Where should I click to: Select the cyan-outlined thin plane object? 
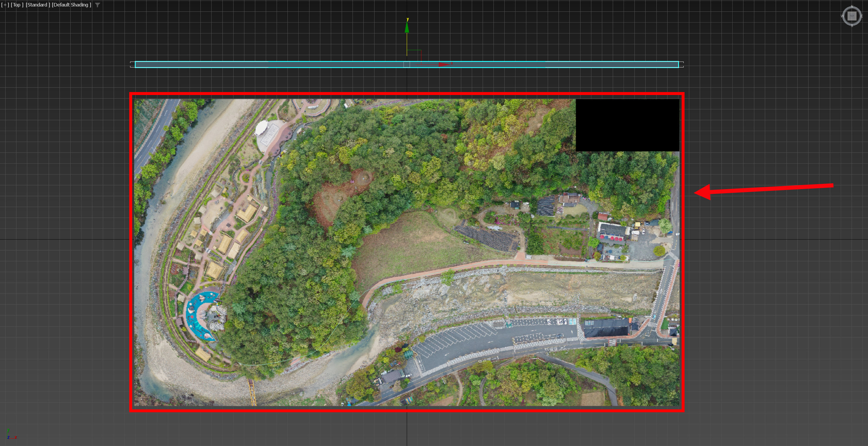pyautogui.click(x=270, y=65)
